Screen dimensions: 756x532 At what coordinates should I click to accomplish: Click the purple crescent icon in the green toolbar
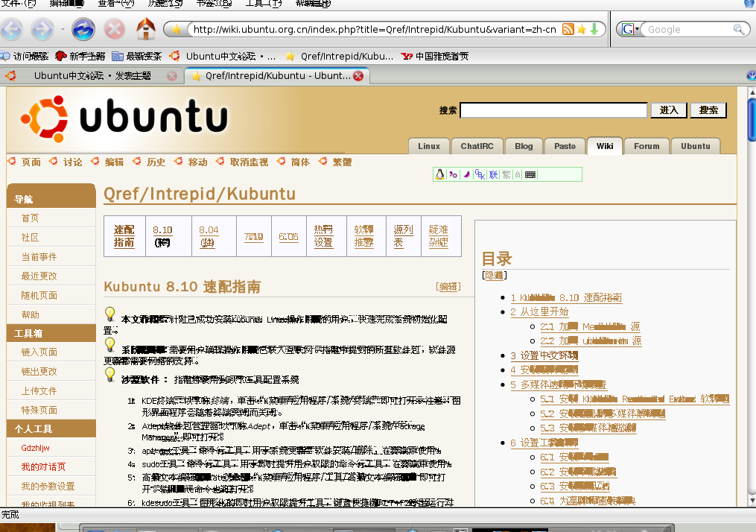point(467,174)
